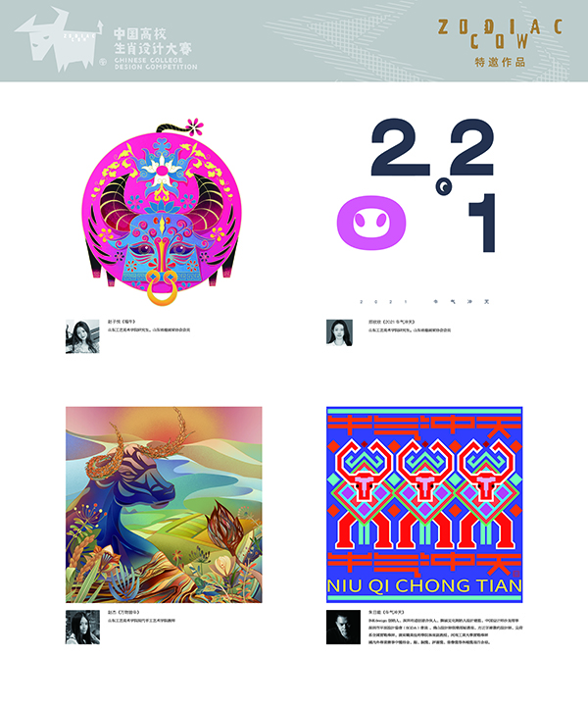The image size is (588, 706).
Task: Click the small eye-shaped zero in 2021
Action: tap(444, 186)
